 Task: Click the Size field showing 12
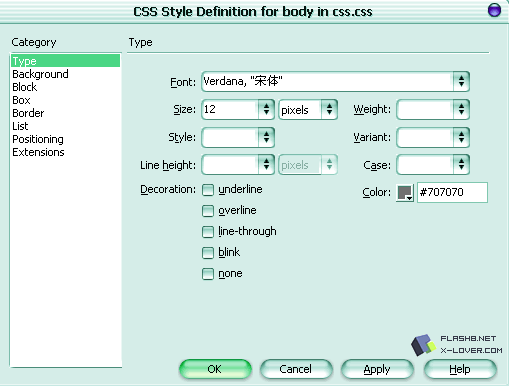point(230,109)
